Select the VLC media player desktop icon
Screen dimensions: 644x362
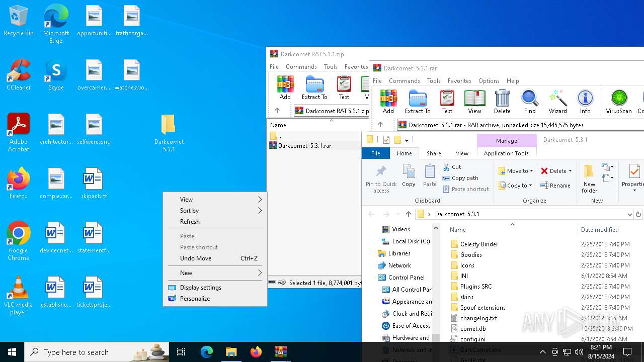click(18, 296)
